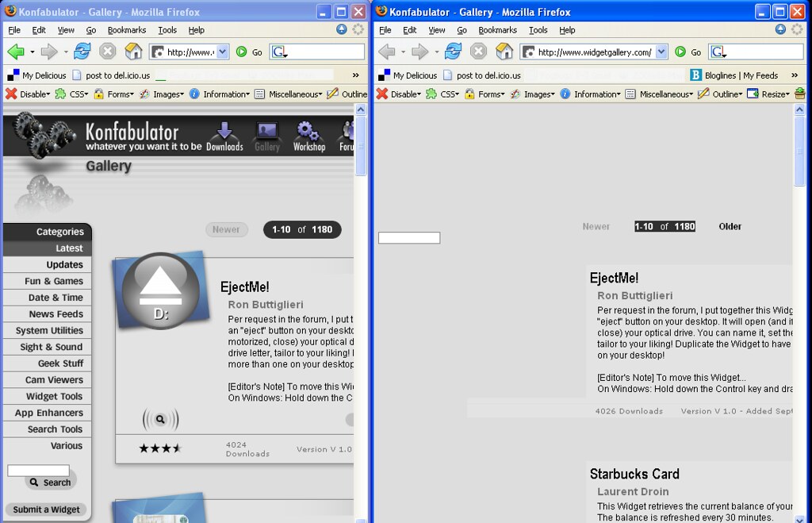Open the Help menu in right Firefox window
This screenshot has width=812, height=523.
(567, 30)
